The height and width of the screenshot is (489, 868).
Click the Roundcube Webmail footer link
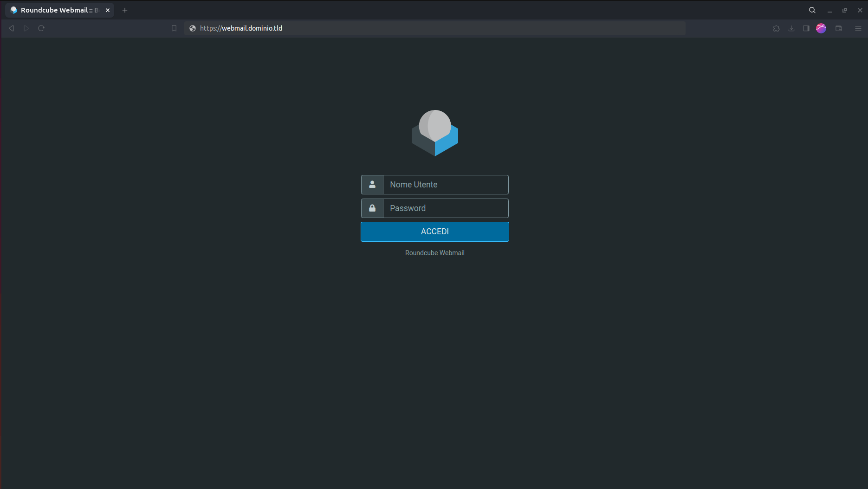pos(434,253)
